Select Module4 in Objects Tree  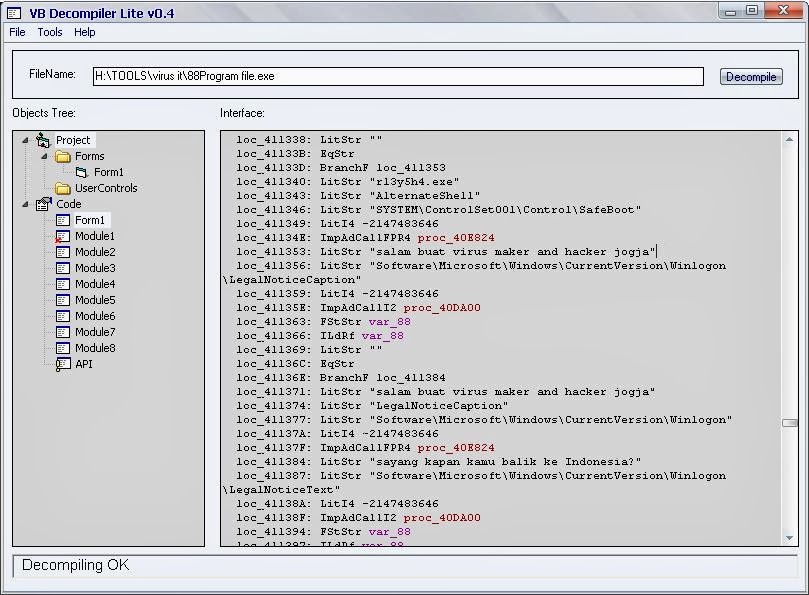pos(95,284)
